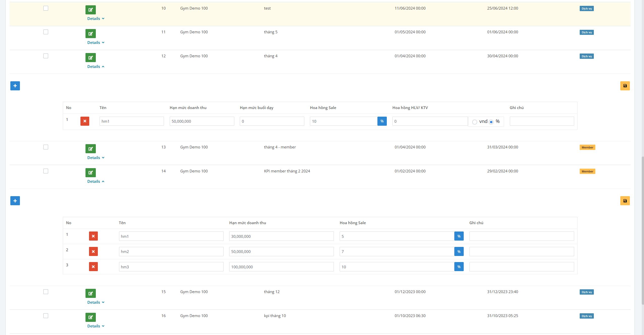Collapse Details of KPI member tháng 2
Image resolution: width=644 pixels, height=335 pixels.
[96, 182]
